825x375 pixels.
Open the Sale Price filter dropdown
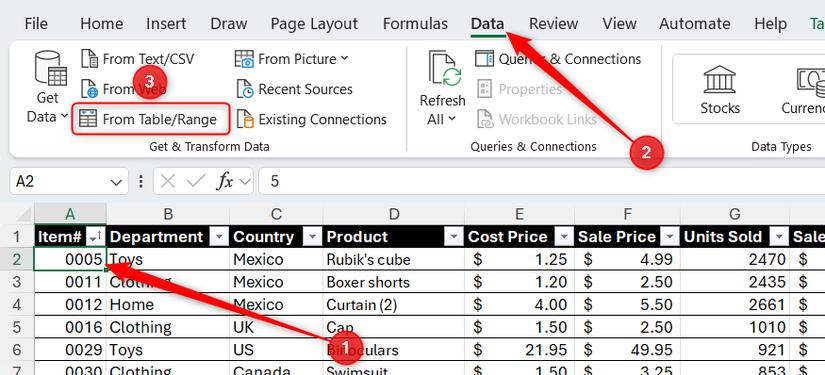[669, 237]
